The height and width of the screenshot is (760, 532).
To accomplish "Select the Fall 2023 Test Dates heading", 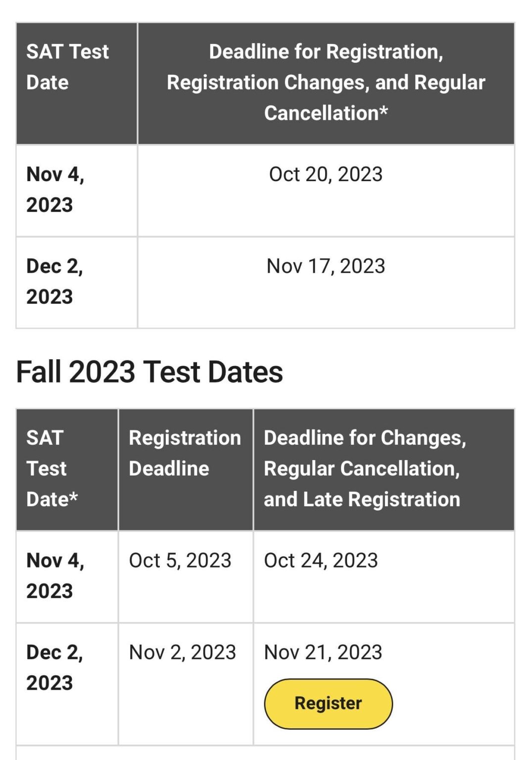I will (149, 372).
